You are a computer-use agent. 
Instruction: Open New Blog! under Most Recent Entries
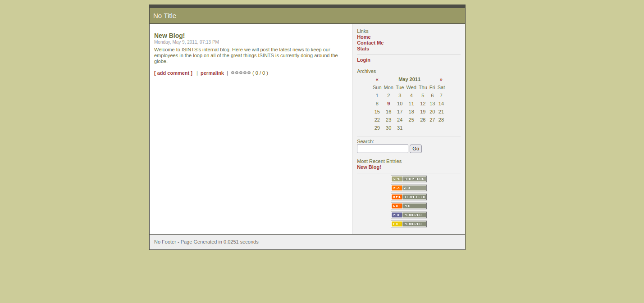[369, 167]
